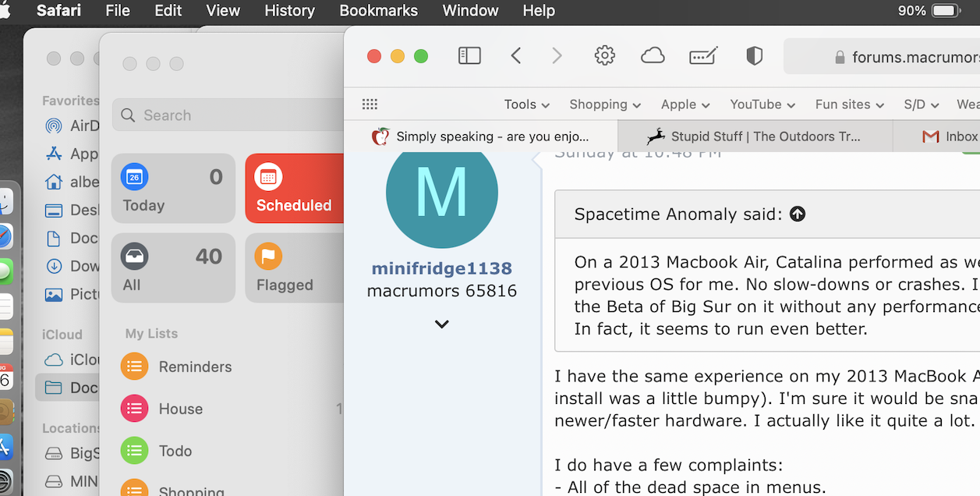Open YouTube bookmarks folder dropdown
This screenshot has height=496, width=980.
[762, 105]
